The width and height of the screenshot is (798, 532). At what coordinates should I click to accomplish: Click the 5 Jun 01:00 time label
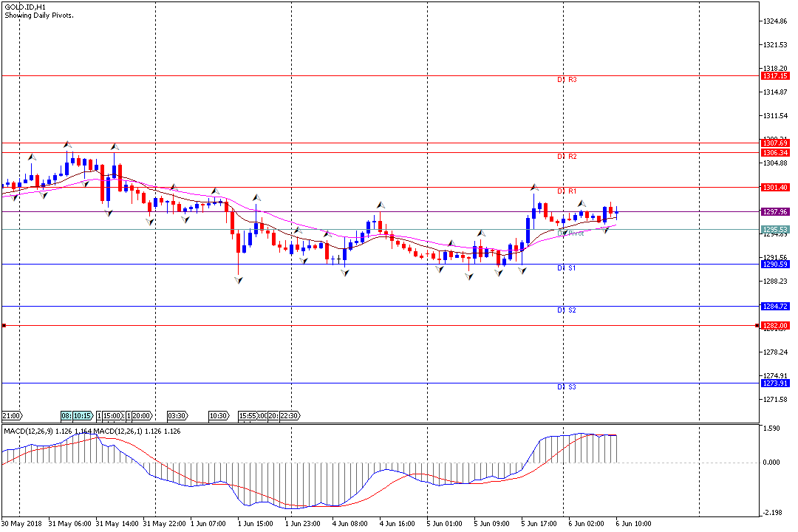coord(445,524)
